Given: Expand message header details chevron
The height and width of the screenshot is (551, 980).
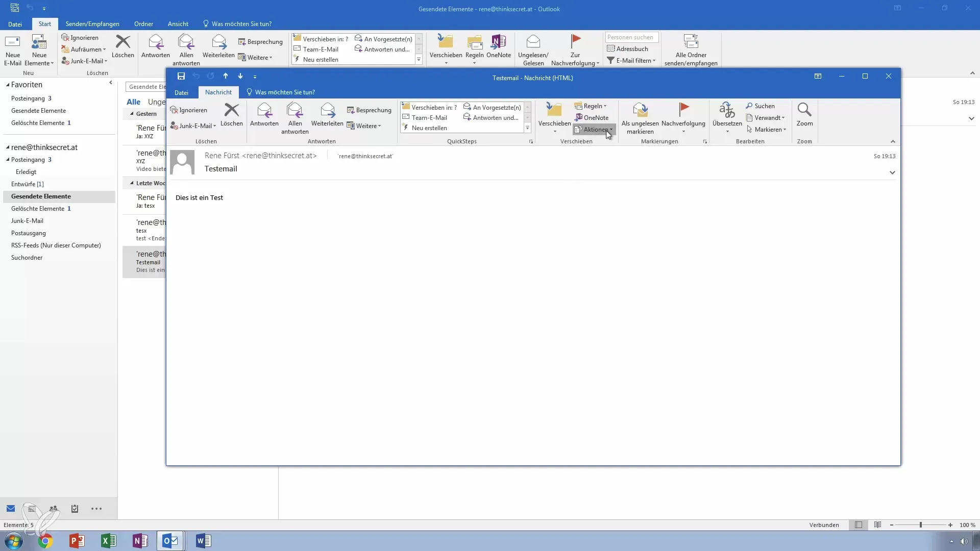Looking at the screenshot, I should (892, 172).
